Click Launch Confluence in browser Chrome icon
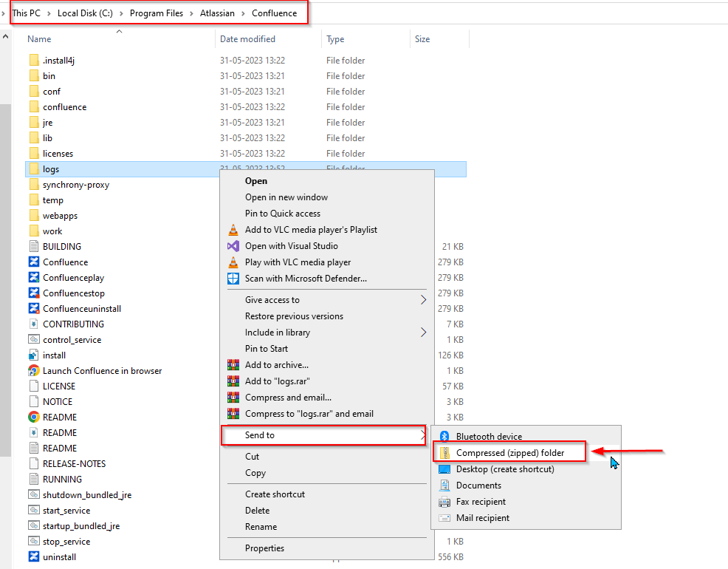728x569 pixels. (34, 371)
